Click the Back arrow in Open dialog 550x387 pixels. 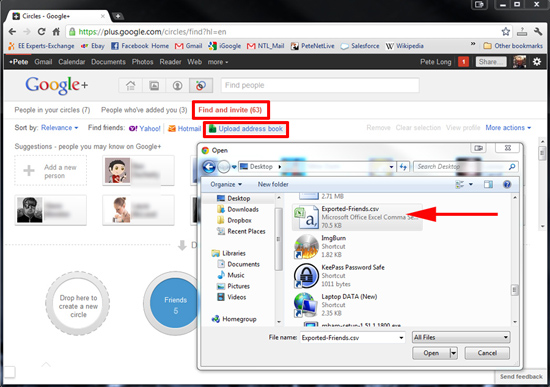tap(209, 167)
